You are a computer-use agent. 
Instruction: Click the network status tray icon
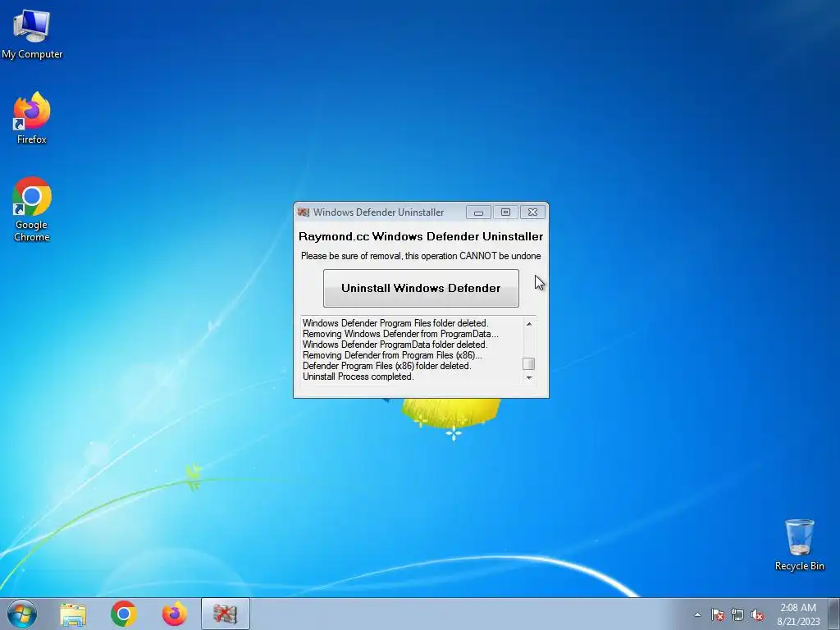(x=737, y=614)
